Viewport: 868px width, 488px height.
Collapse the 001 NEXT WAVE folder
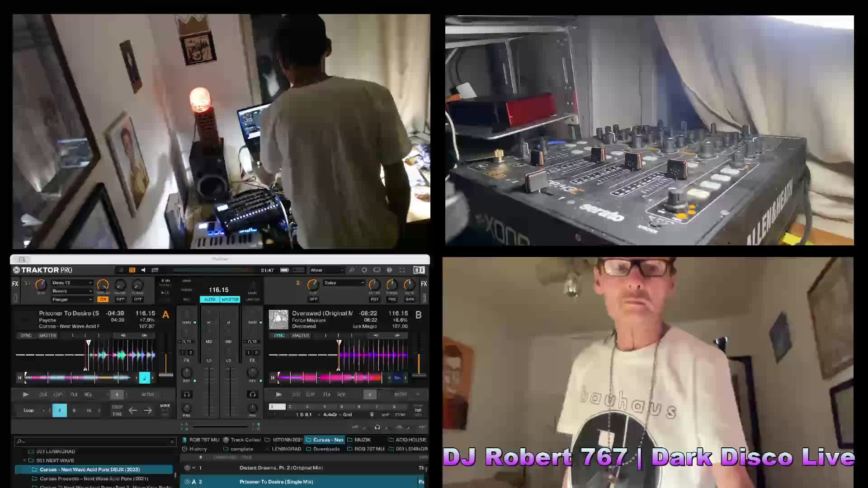pos(24,460)
